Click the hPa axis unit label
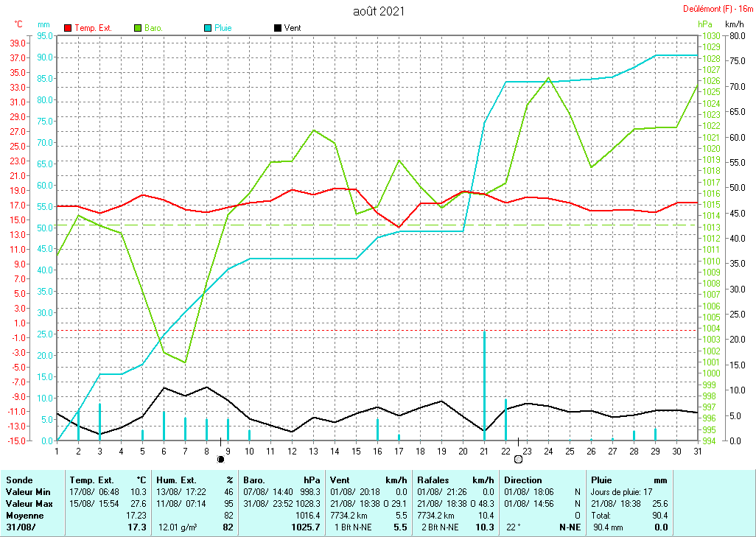This screenshot has width=756, height=537. point(704,24)
